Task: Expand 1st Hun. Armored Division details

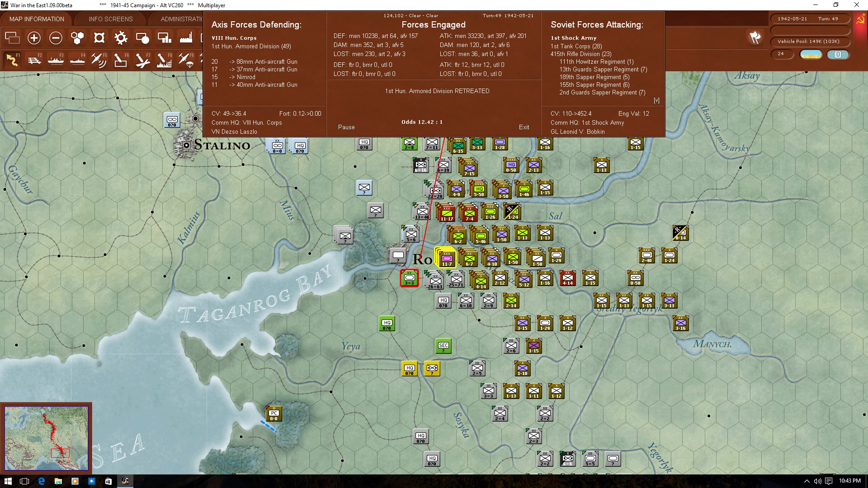Action: (251, 46)
